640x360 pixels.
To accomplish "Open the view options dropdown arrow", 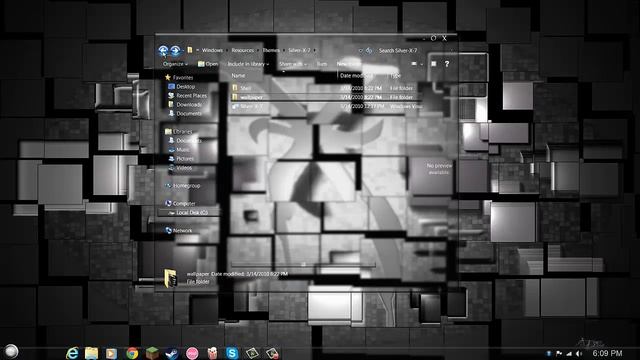I will click(422, 64).
